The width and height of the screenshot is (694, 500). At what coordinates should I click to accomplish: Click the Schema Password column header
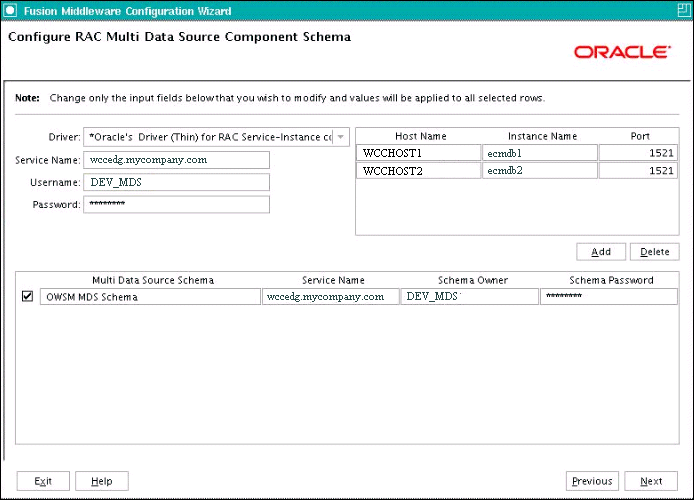point(611,280)
